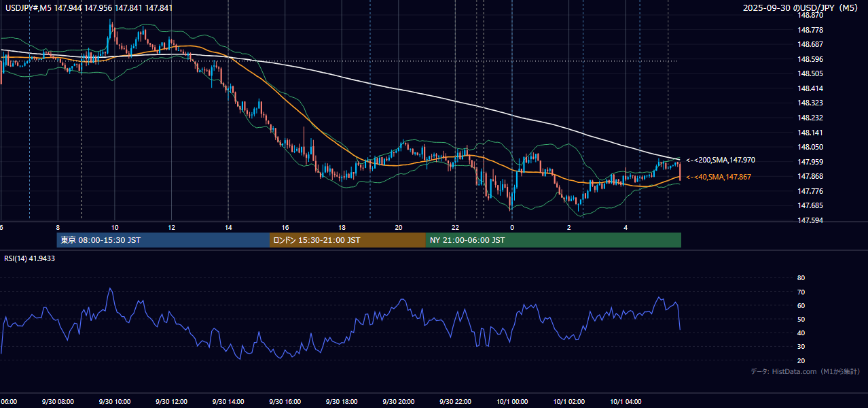Click the 200 SMA label reading 147.970
The height and width of the screenshot is (408, 868).
click(x=721, y=160)
